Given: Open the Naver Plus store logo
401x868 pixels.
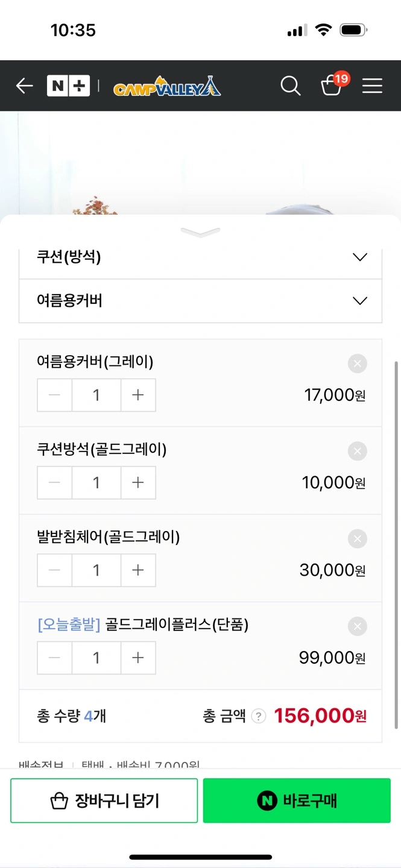Looking at the screenshot, I should tap(68, 86).
